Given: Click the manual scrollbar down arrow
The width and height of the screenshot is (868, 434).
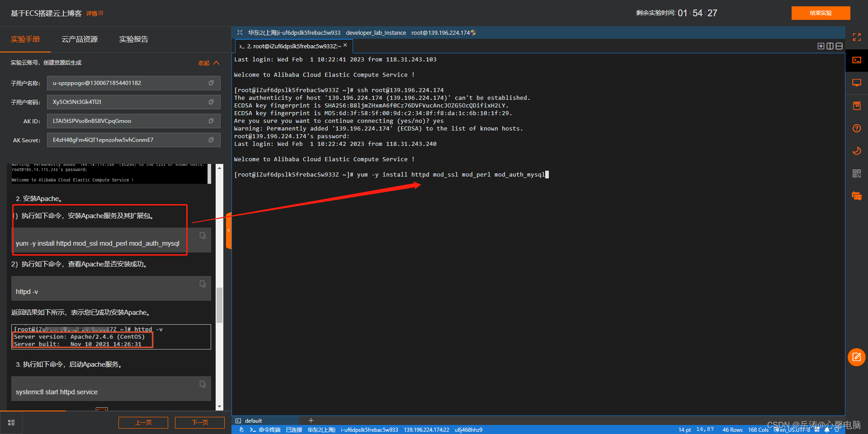Looking at the screenshot, I should (x=220, y=406).
